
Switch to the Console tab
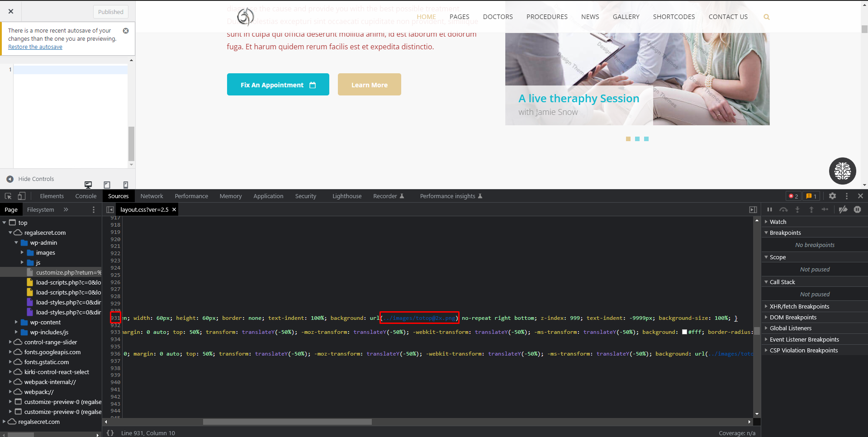86,196
